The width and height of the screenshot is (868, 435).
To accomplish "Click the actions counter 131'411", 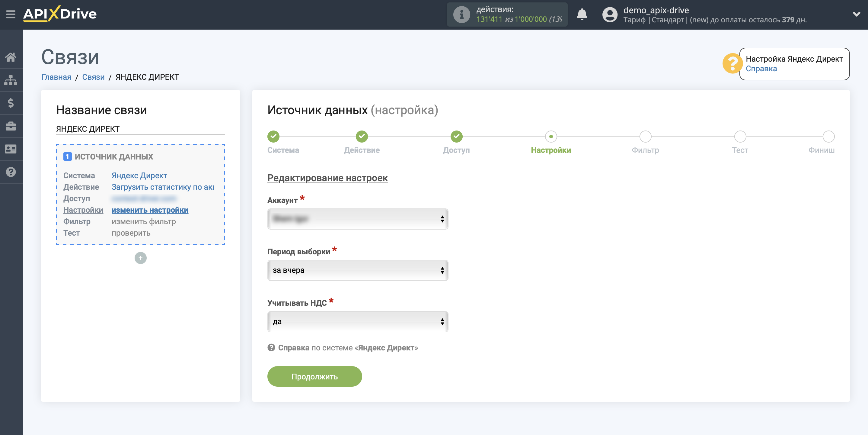I will tap(489, 19).
